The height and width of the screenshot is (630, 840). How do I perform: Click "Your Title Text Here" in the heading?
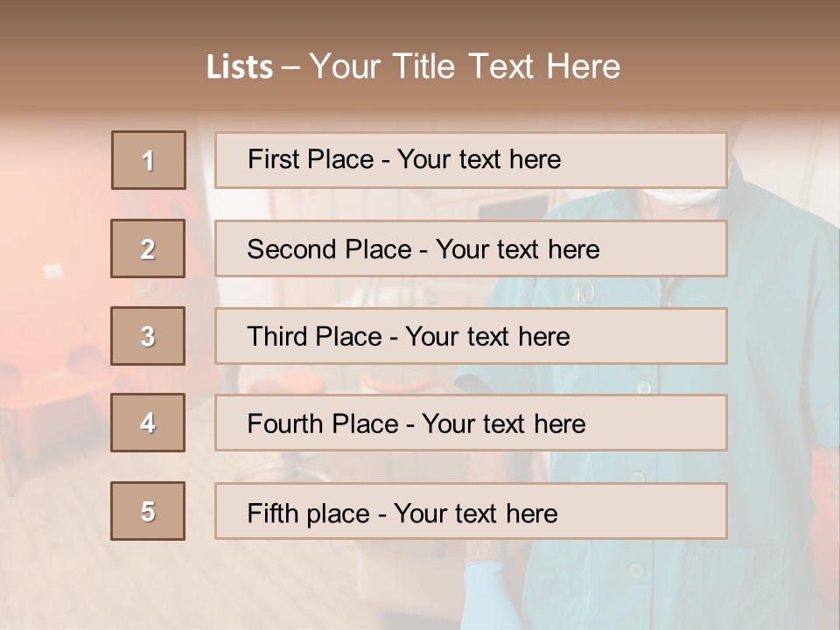[465, 66]
